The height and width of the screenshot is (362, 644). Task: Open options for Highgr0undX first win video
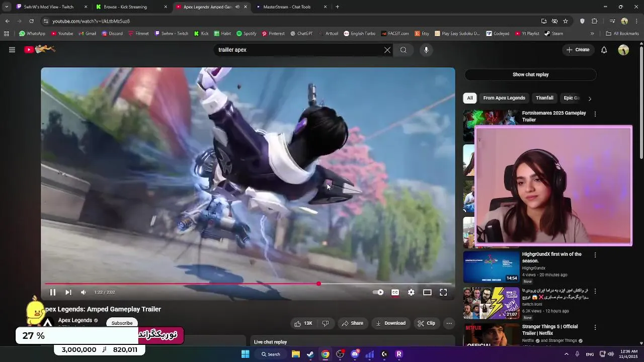point(595,255)
